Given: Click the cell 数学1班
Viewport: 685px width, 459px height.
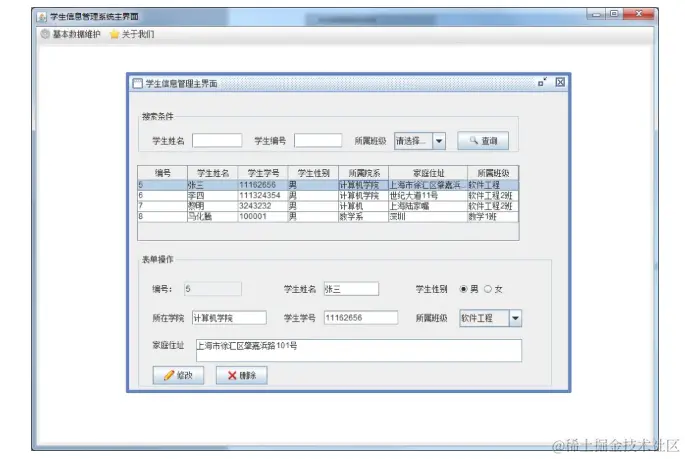Looking at the screenshot, I should pos(493,217).
